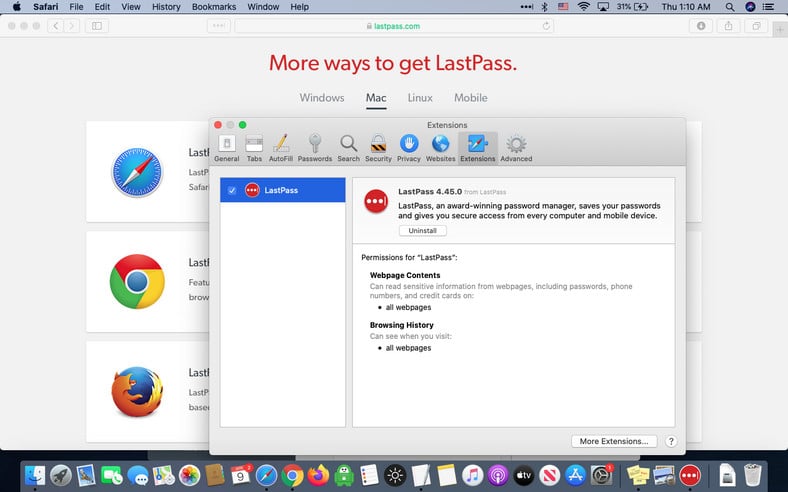Click the Chrome logo on the page
The width and height of the screenshot is (788, 492).
(137, 281)
